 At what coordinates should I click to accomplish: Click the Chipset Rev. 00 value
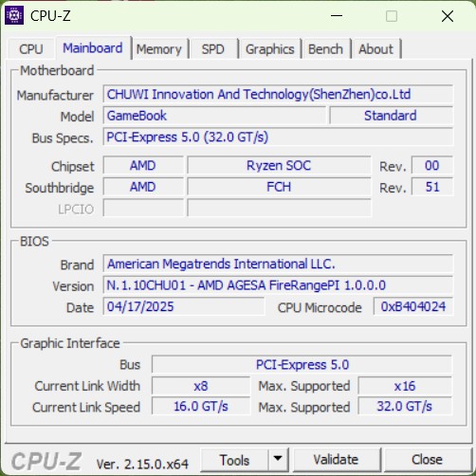point(432,165)
